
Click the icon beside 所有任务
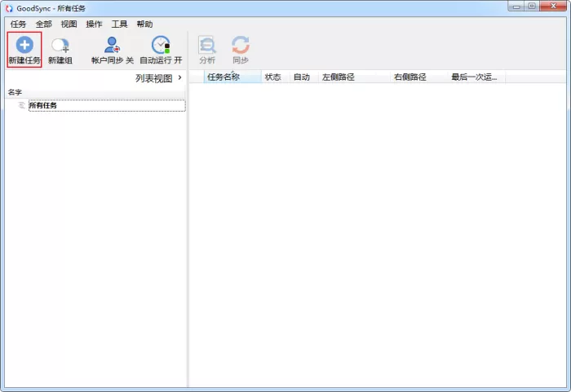[21, 105]
